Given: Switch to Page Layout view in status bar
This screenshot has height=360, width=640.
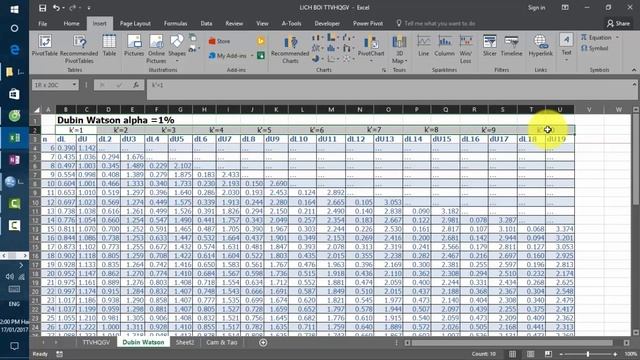Looking at the screenshot, I should click(x=530, y=354).
